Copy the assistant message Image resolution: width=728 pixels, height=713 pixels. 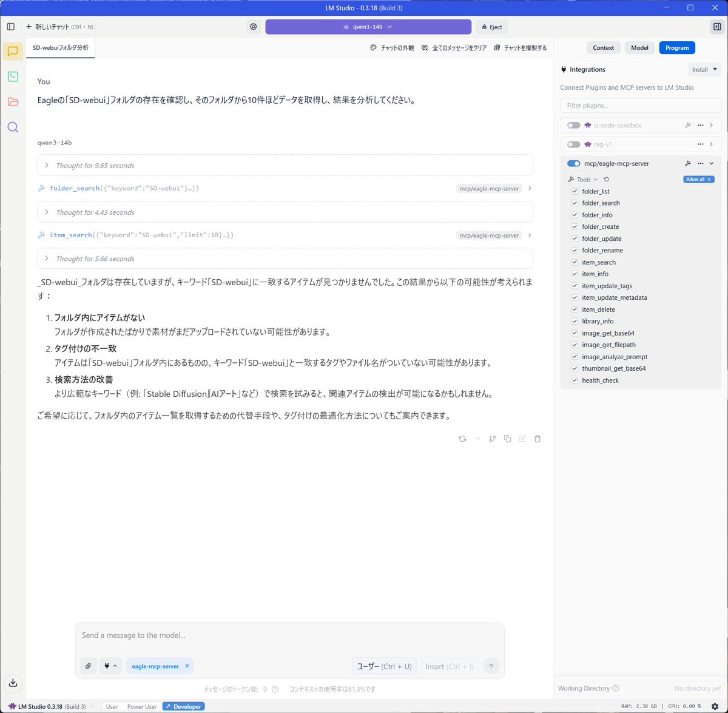pos(508,439)
